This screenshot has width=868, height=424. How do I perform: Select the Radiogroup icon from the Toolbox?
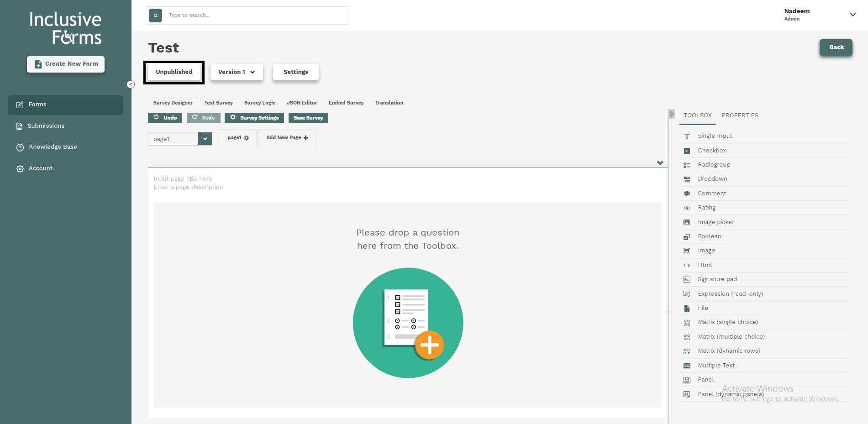[x=687, y=164]
